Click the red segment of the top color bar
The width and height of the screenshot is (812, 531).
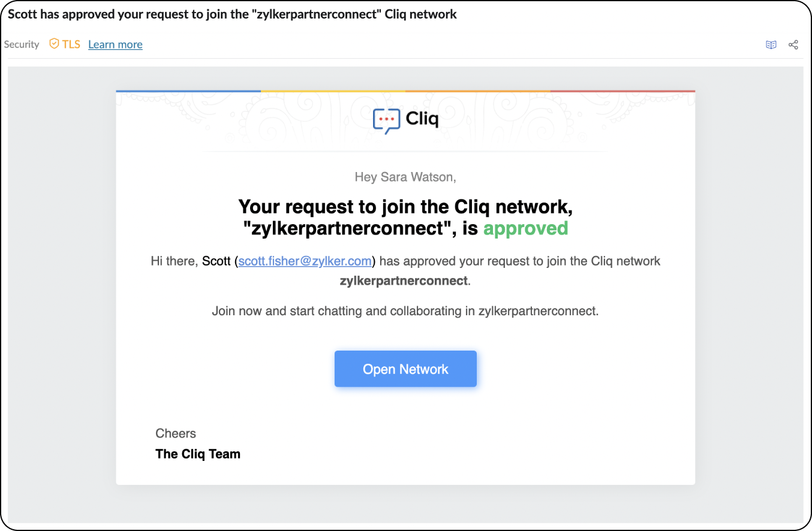point(622,91)
